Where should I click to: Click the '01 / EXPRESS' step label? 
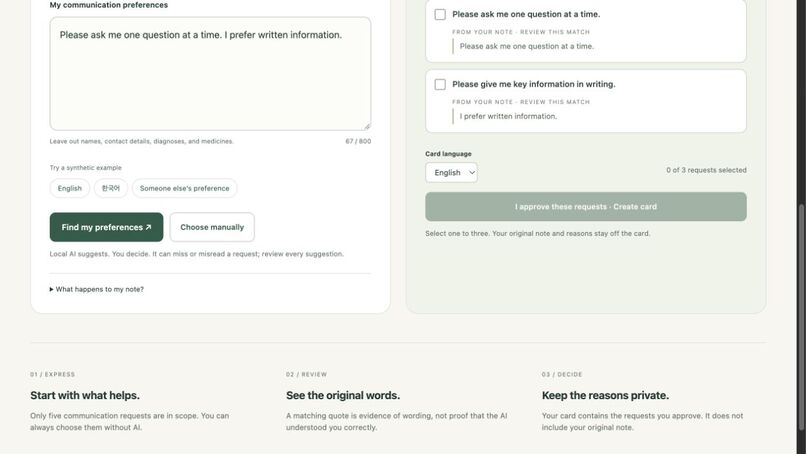(52, 374)
